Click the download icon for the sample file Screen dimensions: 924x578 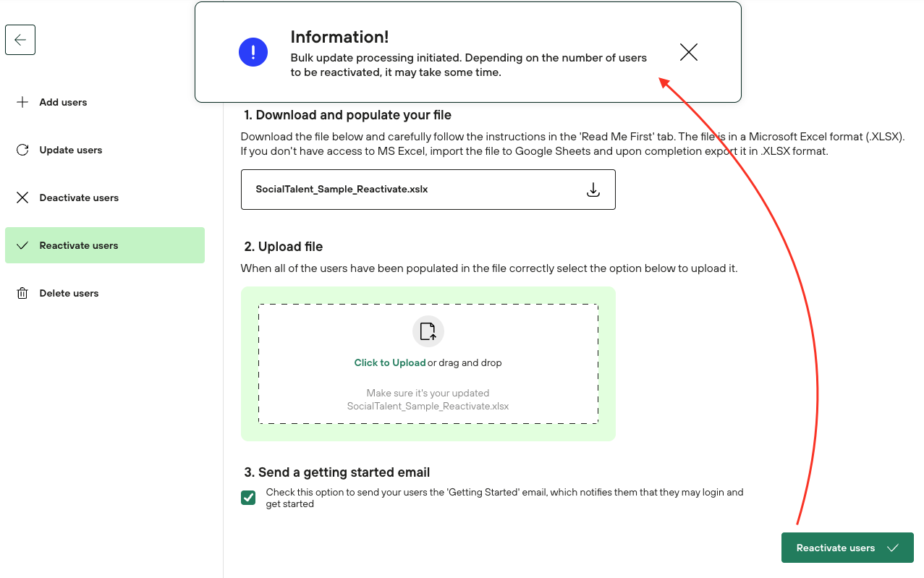click(593, 190)
